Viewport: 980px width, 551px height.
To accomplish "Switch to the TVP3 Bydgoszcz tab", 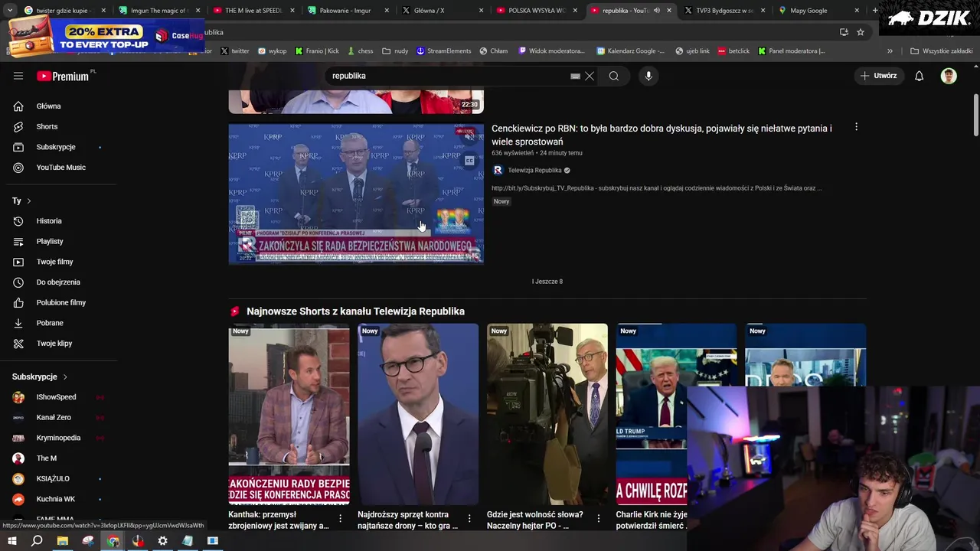I will [724, 11].
